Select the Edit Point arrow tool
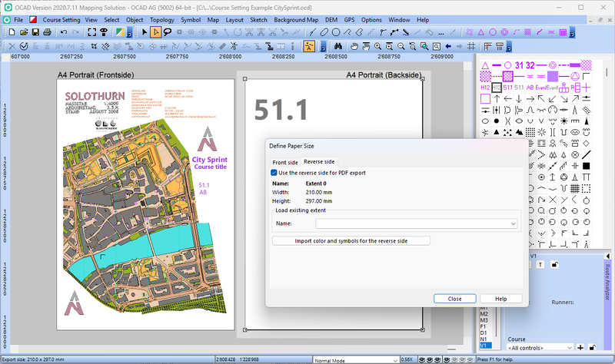Image resolution: width=615 pixels, height=364 pixels. (156, 32)
